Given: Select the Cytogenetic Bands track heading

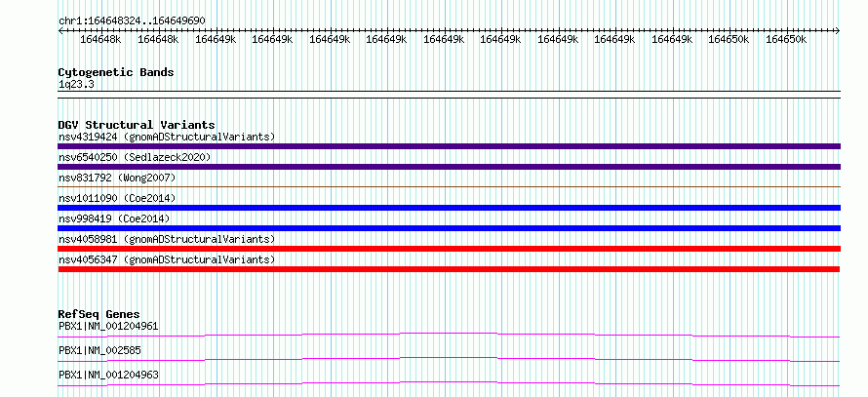Looking at the screenshot, I should (116, 72).
